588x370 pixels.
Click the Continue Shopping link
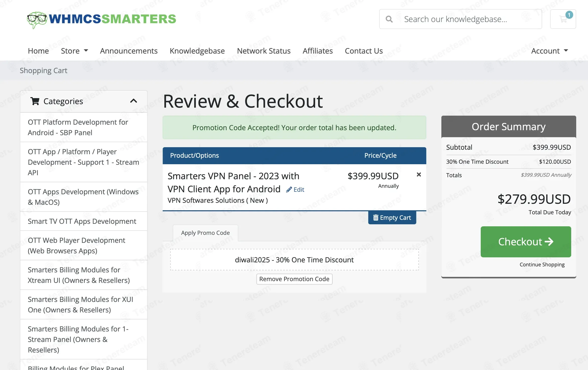click(x=542, y=265)
